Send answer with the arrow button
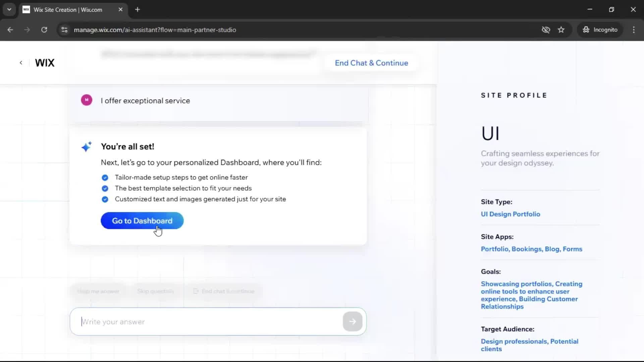Screen dimensions: 644x362 click(x=352, y=321)
